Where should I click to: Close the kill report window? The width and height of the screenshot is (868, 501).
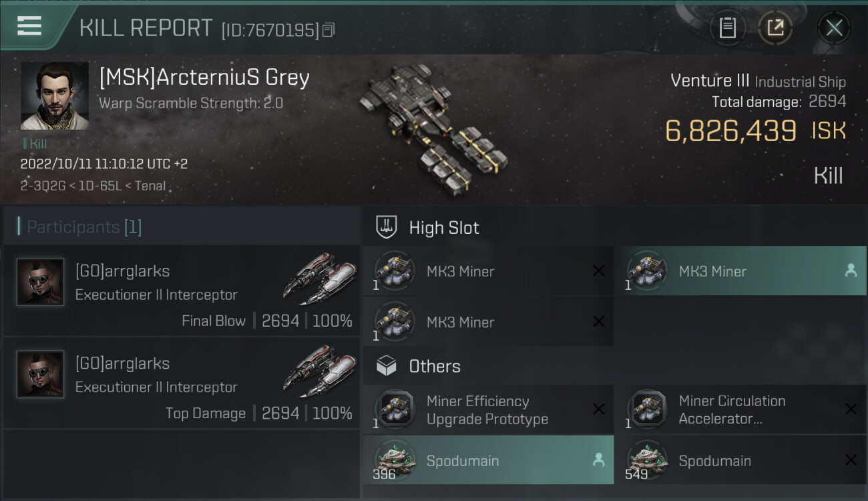[x=834, y=28]
